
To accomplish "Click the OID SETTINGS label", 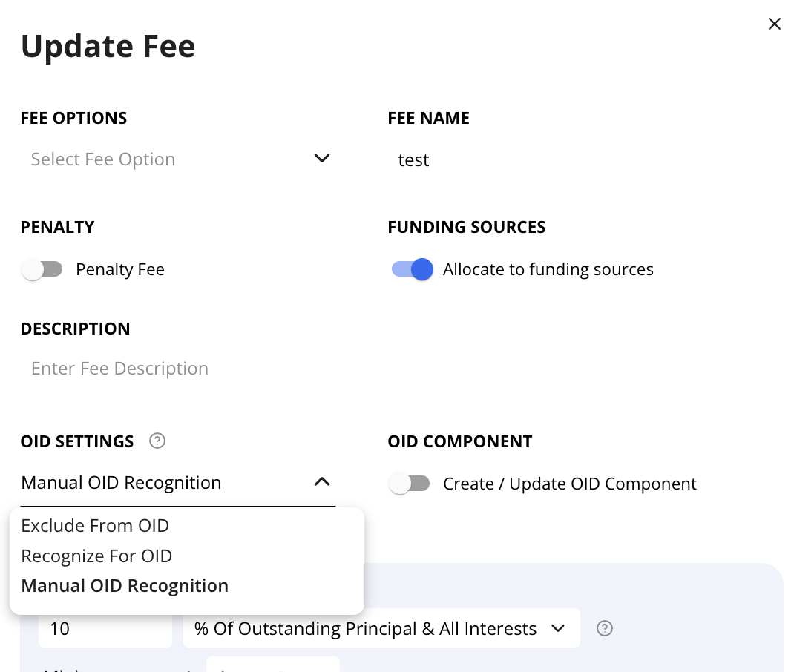I will [x=77, y=441].
